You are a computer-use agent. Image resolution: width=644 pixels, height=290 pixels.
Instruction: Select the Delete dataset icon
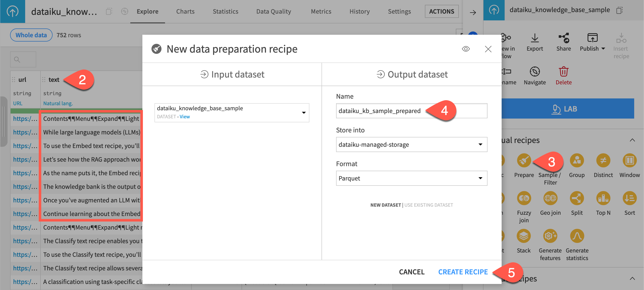563,72
